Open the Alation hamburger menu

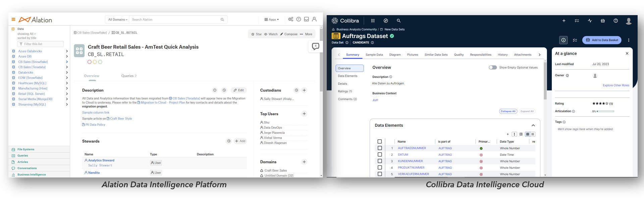(13, 19)
